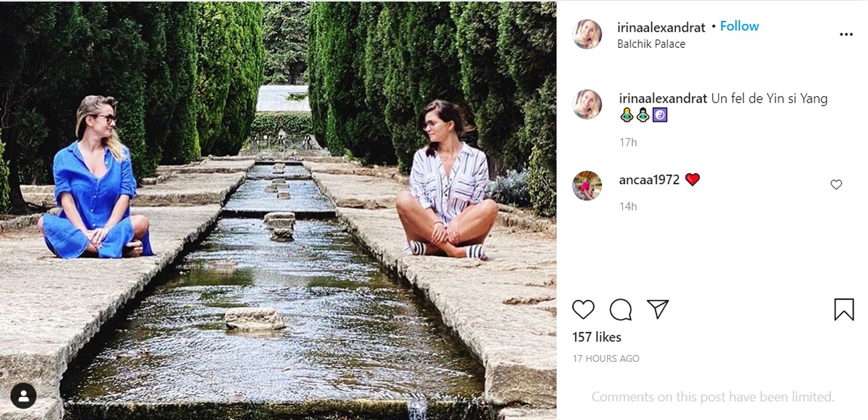Click the post header profile picture
Screen dimensions: 868x420
(x=587, y=34)
